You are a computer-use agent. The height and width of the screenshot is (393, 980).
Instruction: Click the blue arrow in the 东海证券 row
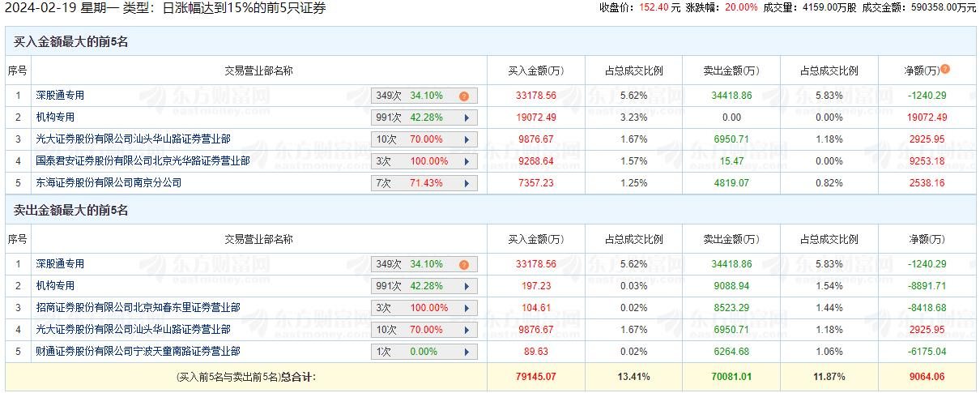point(467,183)
